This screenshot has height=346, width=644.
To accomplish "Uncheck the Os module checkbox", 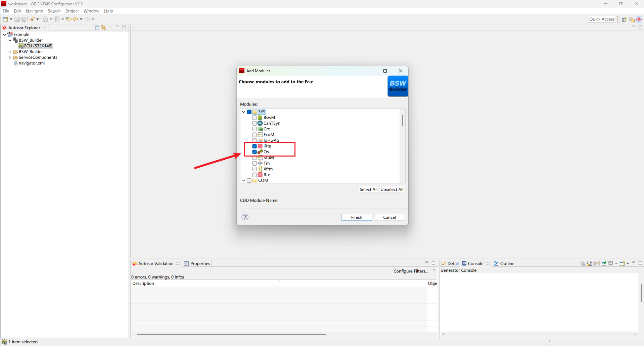I will pyautogui.click(x=255, y=152).
